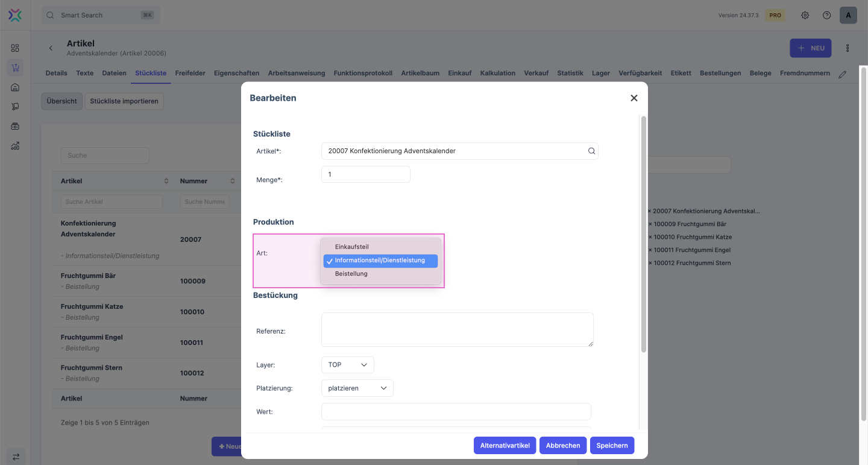
Task: Close the Bearbeiten dialog with X
Action: [634, 98]
